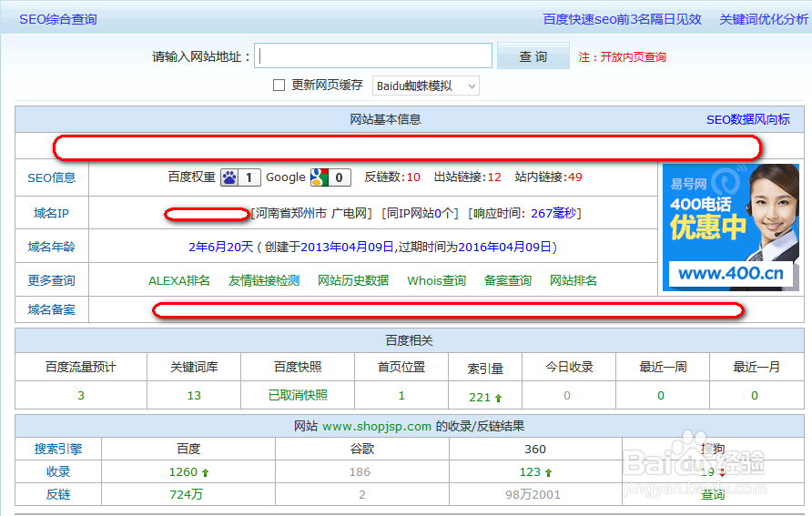Click the Baidu paw weight icon
This screenshot has width=812, height=516.
click(x=229, y=177)
